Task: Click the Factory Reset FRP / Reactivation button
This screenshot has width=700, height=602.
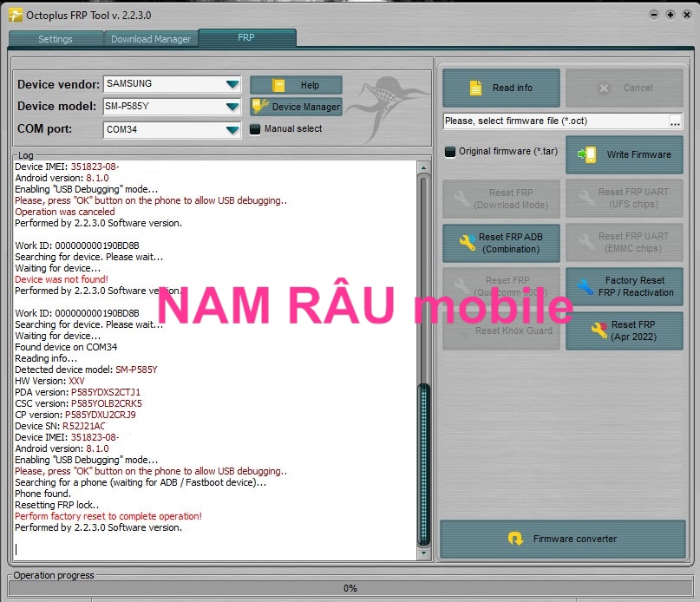Action: pyautogui.click(x=625, y=286)
